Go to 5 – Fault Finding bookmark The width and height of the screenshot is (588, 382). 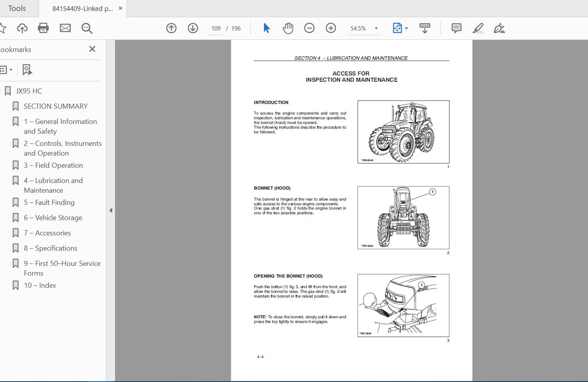[x=49, y=203]
